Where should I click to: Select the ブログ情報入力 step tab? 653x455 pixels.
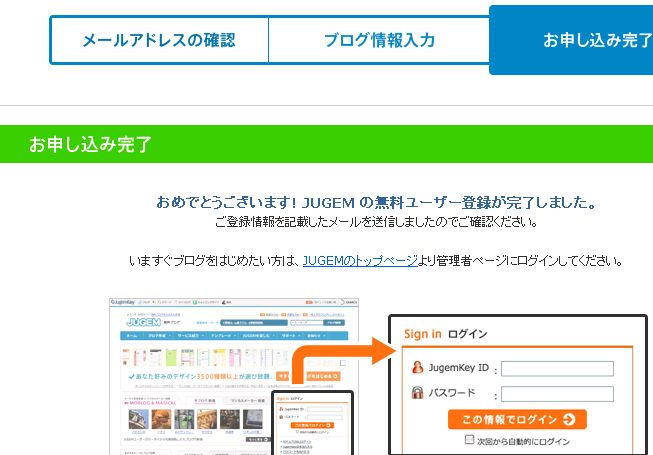(x=379, y=40)
